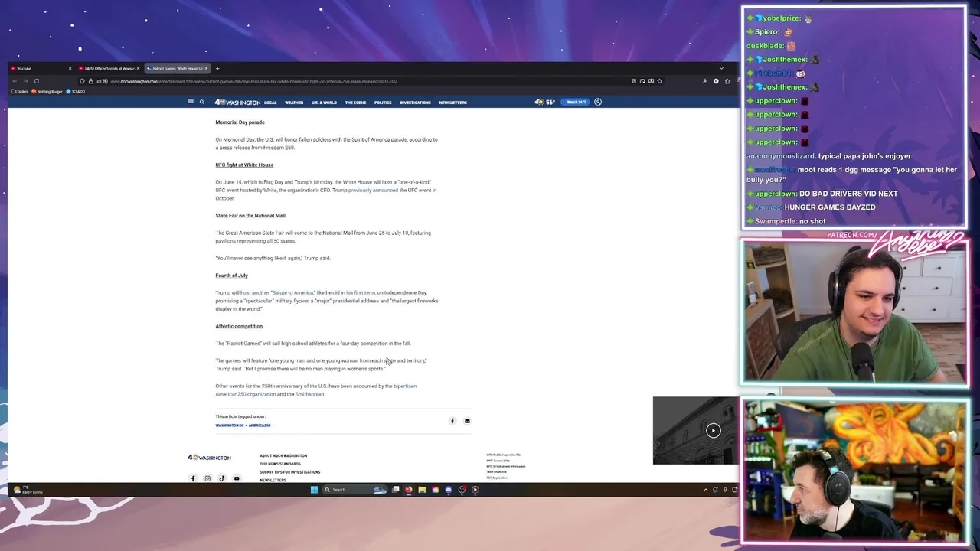Image resolution: width=980 pixels, height=551 pixels.
Task: Open a new browser tab with plus icon
Action: tap(217, 69)
